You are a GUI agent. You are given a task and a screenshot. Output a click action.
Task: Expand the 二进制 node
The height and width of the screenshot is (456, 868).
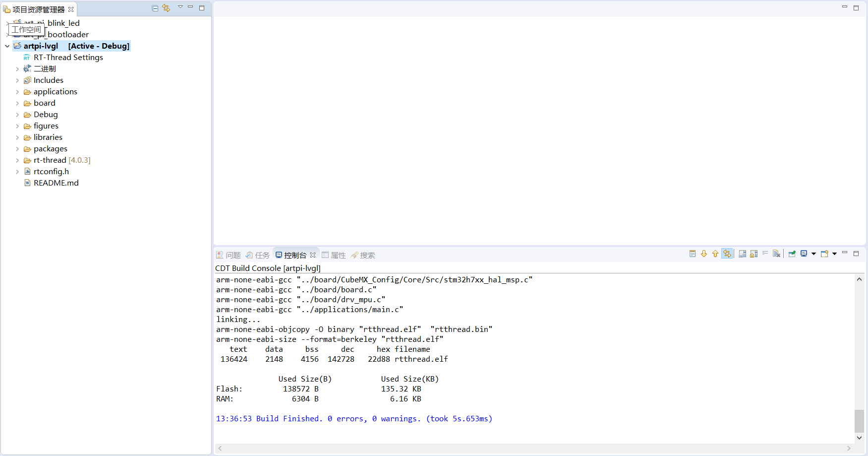click(17, 69)
